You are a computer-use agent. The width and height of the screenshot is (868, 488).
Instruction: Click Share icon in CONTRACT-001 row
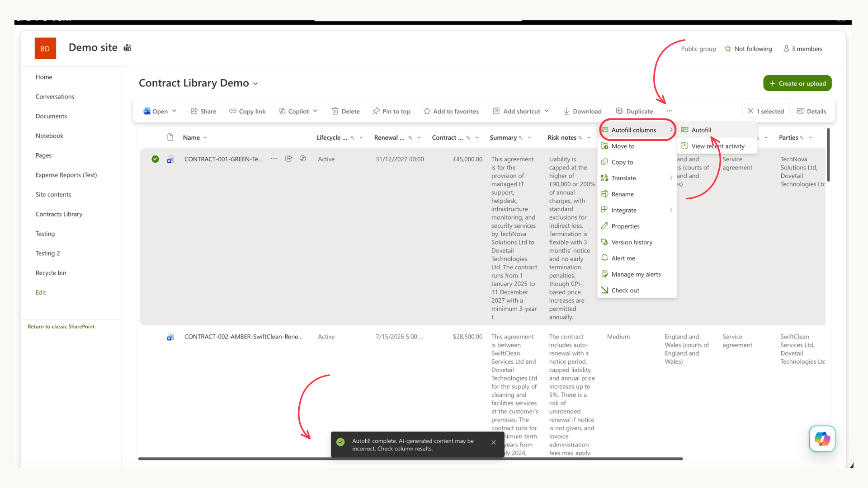click(x=288, y=159)
